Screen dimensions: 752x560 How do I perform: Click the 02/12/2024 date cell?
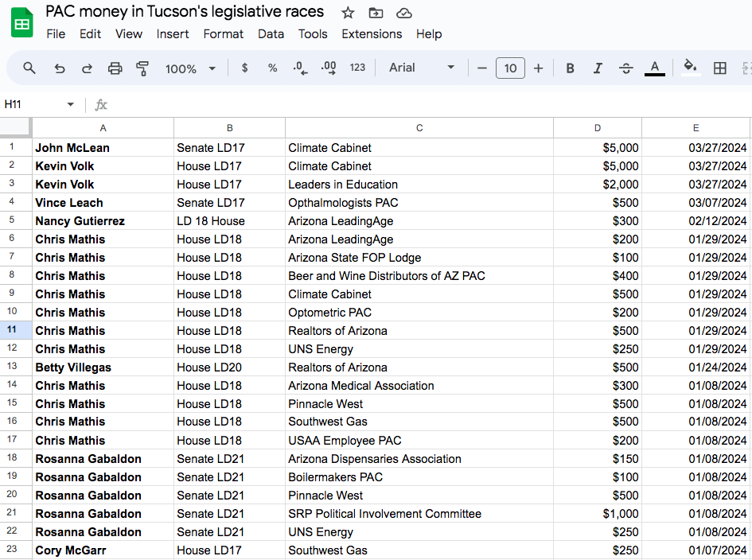point(697,221)
